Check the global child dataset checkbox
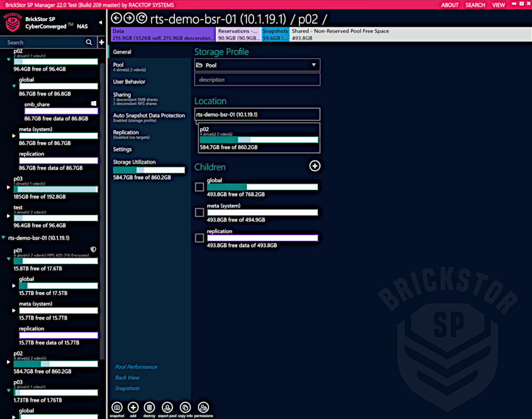The image size is (532, 419). pyautogui.click(x=199, y=187)
